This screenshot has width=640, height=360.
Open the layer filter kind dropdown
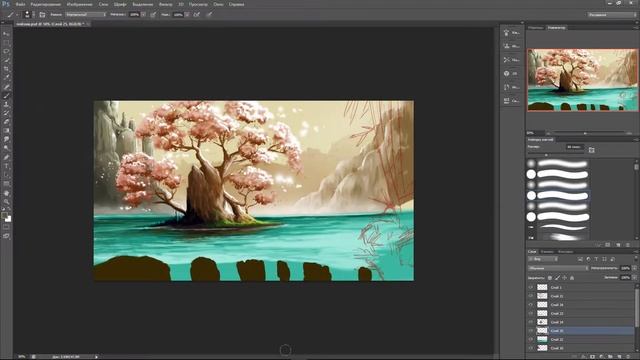(543, 259)
